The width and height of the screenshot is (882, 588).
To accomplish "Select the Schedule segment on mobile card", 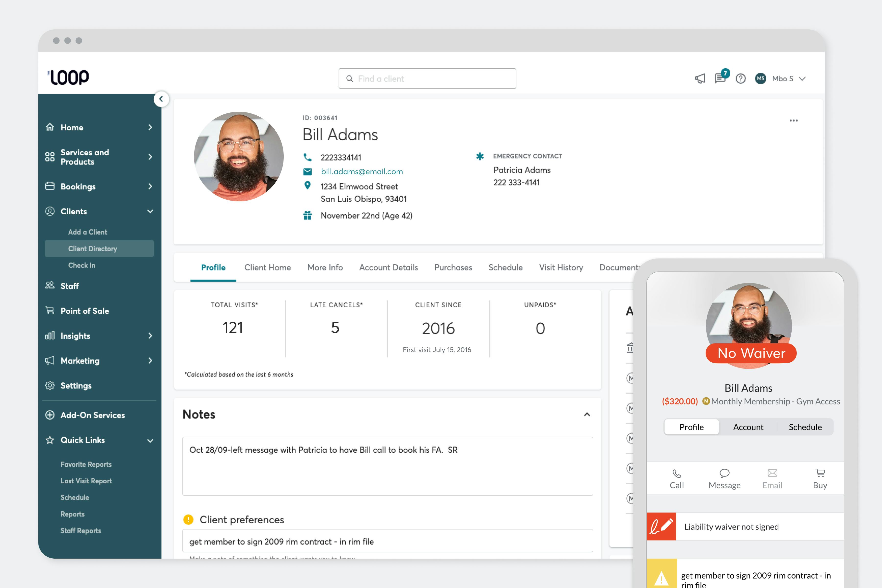I will tap(805, 427).
